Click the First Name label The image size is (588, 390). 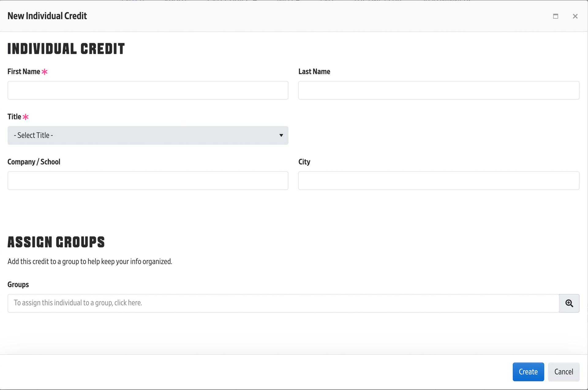point(24,72)
